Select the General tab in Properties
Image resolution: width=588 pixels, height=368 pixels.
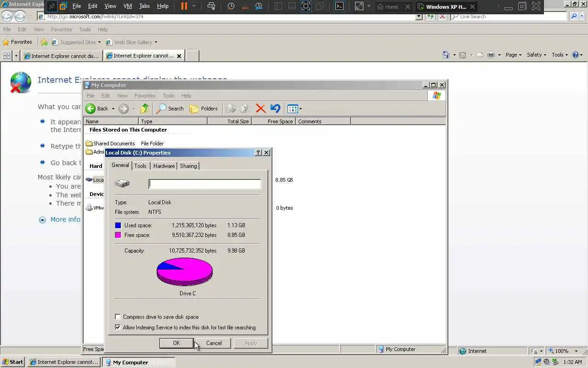click(x=120, y=165)
